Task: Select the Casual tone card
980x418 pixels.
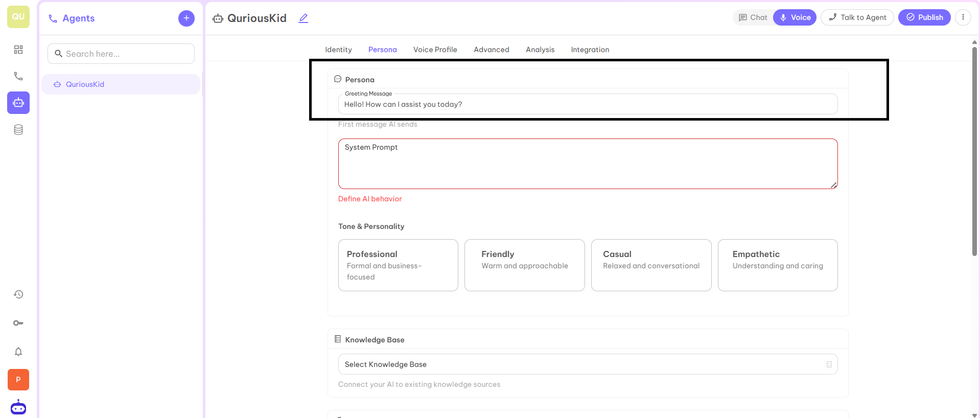Action: 651,265
